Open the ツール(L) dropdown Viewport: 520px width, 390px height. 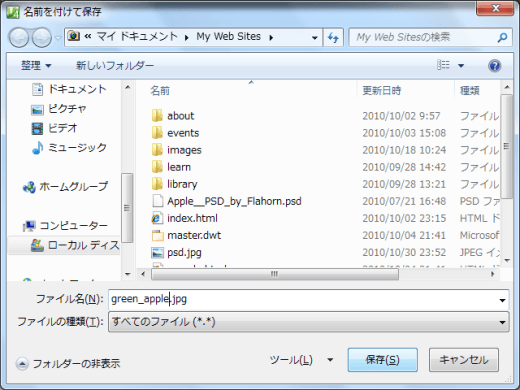tap(301, 360)
